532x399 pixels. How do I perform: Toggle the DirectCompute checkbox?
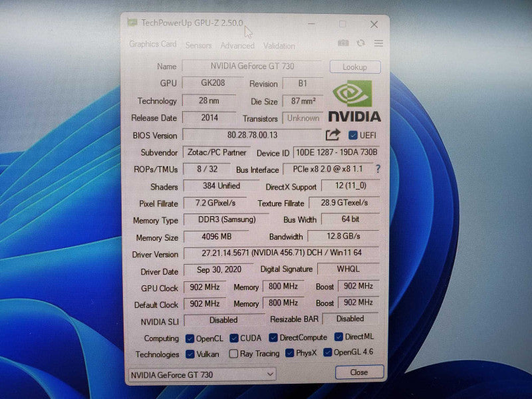click(x=273, y=338)
